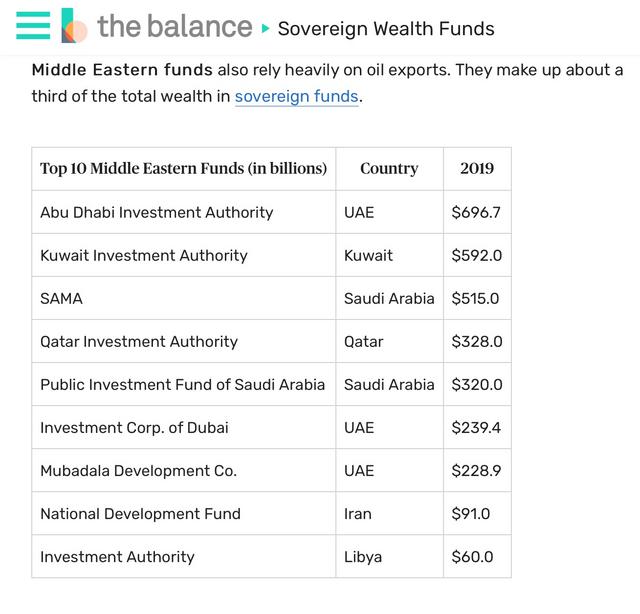Click the Libya country cell
The width and height of the screenshot is (640, 614).
389,556
